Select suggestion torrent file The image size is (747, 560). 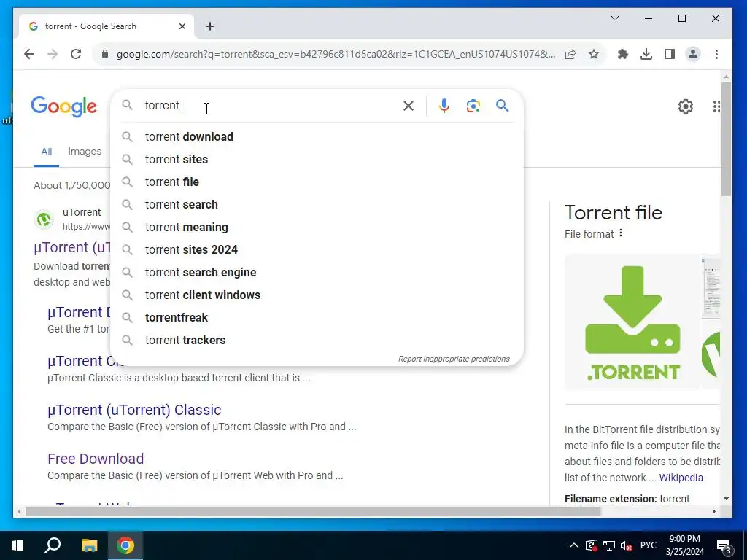(317, 182)
